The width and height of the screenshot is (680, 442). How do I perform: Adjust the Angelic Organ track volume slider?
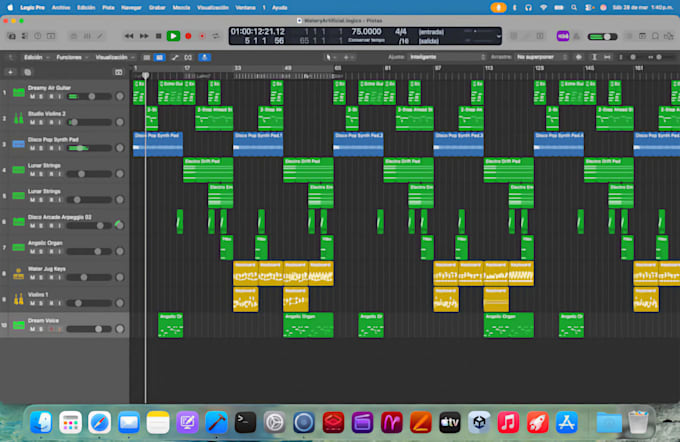(89, 252)
